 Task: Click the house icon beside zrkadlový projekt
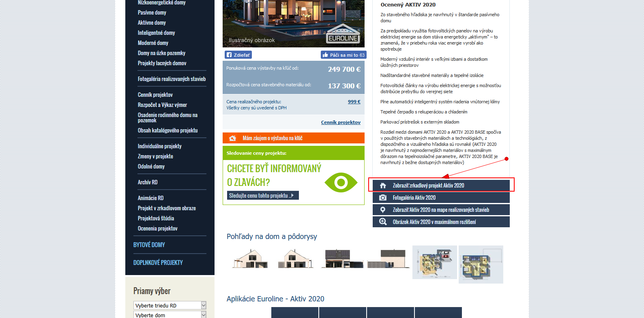click(383, 186)
